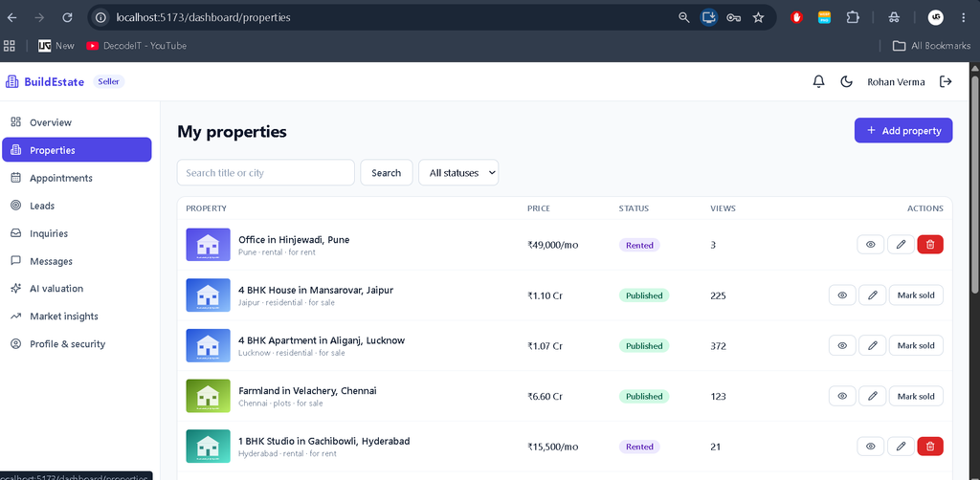View the Farmland in Velachery listing (eye icon)
The height and width of the screenshot is (480, 980).
842,396
